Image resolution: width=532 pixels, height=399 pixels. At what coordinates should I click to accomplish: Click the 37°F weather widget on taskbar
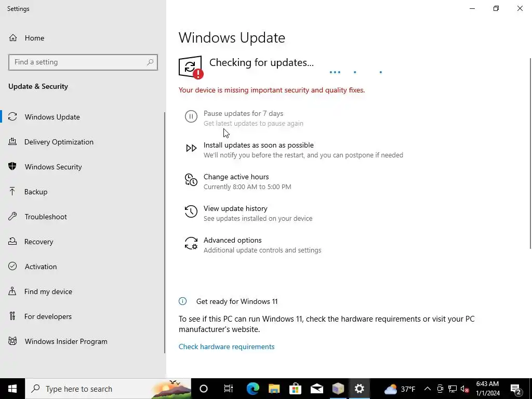pos(400,389)
